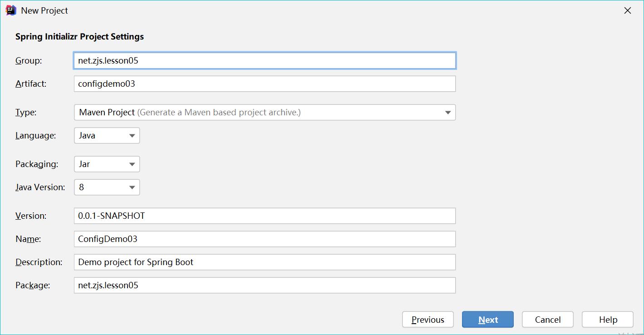Click the Name label
The width and height of the screenshot is (644, 335).
pos(28,239)
